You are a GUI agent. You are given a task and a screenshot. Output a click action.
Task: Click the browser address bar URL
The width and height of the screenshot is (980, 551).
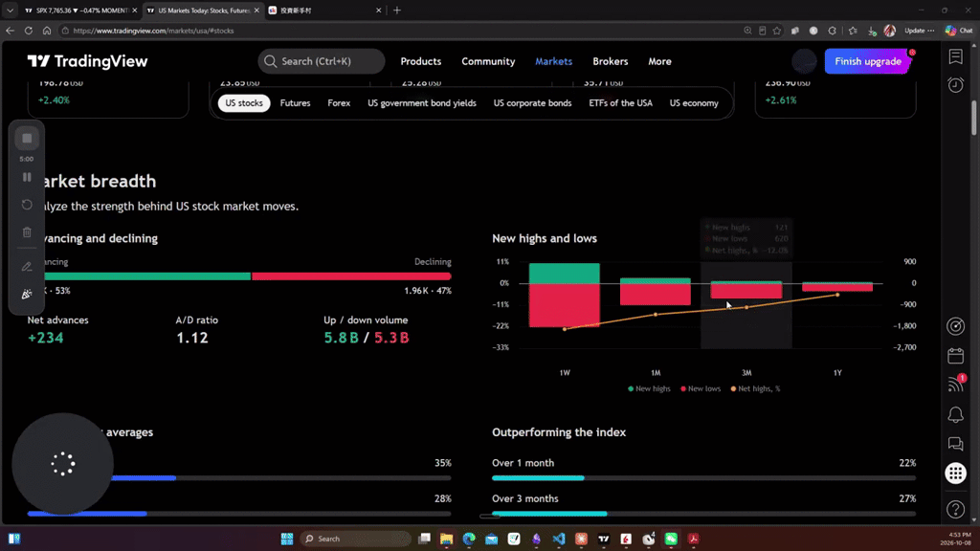tap(153, 31)
